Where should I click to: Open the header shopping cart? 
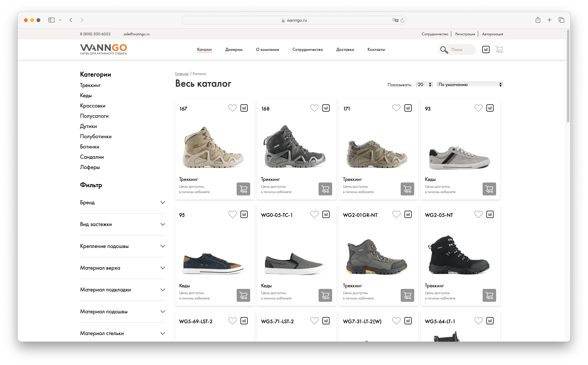click(499, 49)
